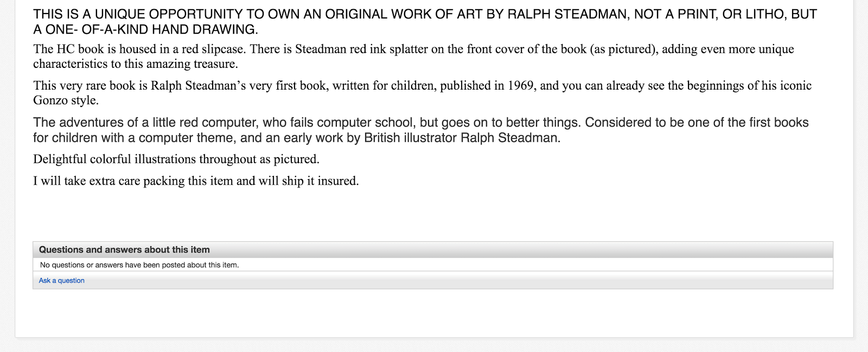Screen dimensions: 868x352
Task: Open the Ask a question link
Action: click(x=61, y=280)
